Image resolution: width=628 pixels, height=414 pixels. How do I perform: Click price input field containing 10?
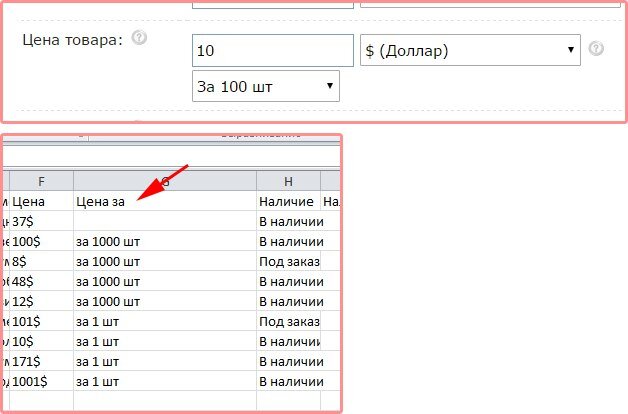272,50
